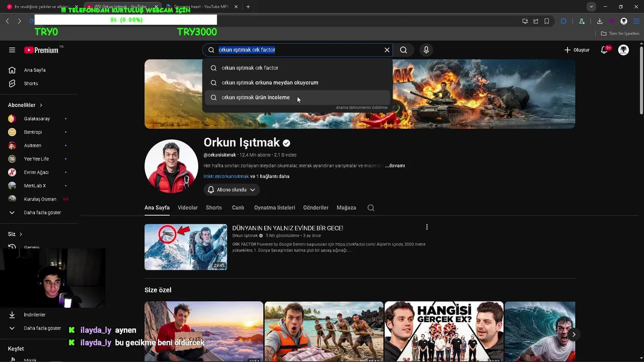Expand 'Daha fazla göster' under subscriptions

pyautogui.click(x=42, y=213)
